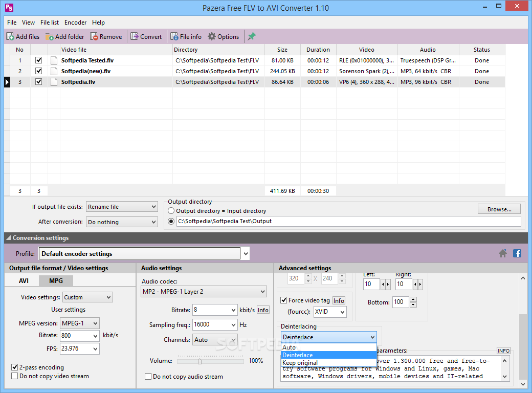The image size is (532, 393).
Task: Open MPEG version dropdown
Action: tap(80, 323)
